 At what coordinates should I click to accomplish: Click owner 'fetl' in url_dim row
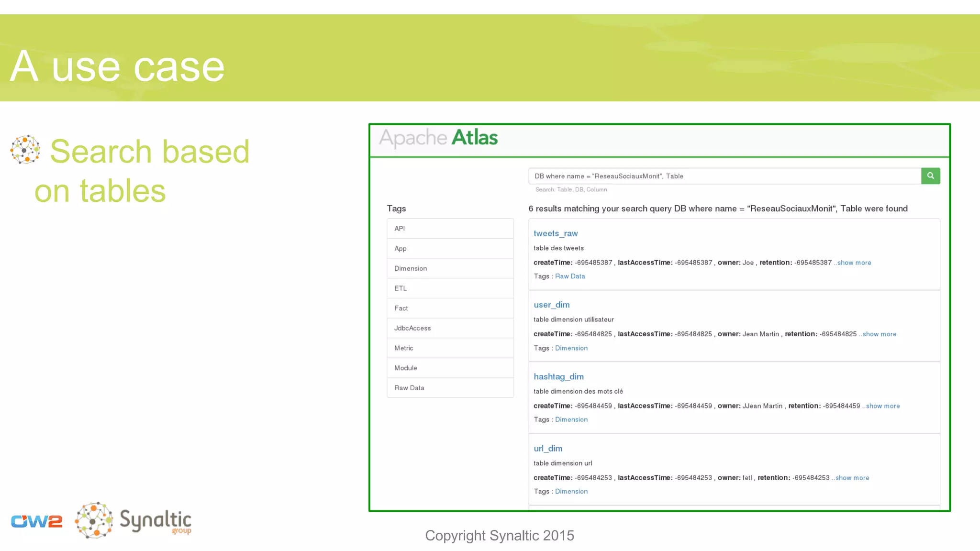pos(747,477)
